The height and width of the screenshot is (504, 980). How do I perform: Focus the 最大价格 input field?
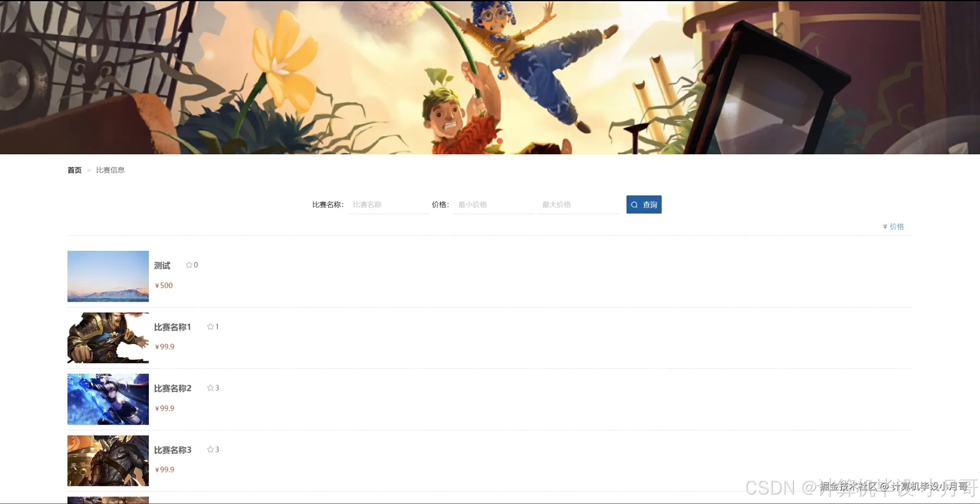[578, 205]
